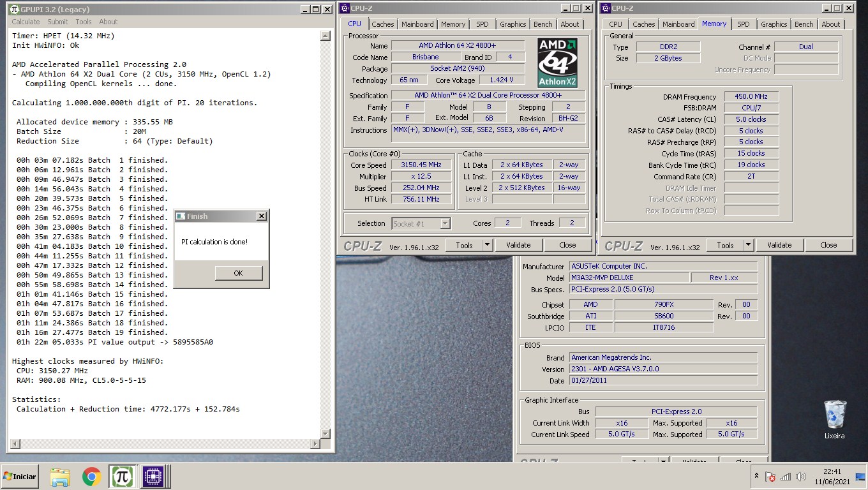Screen dimensions: 868x490
Task: Click the Command Rate value 2T
Action: (751, 176)
